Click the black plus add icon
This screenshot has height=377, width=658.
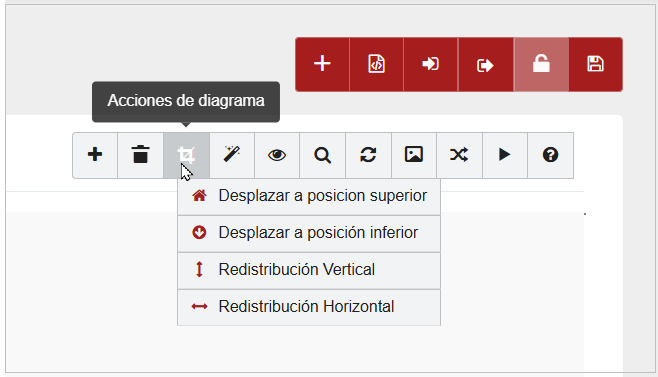pyautogui.click(x=95, y=155)
